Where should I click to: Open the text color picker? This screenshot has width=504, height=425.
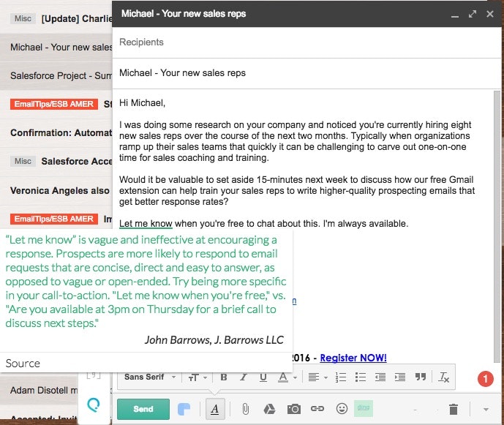click(287, 377)
